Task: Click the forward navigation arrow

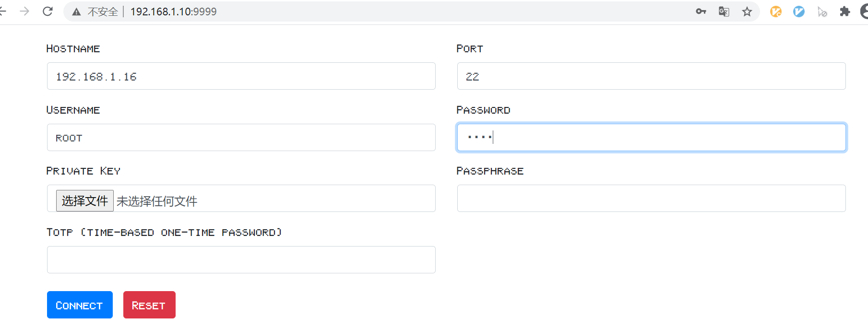Action: [x=24, y=11]
